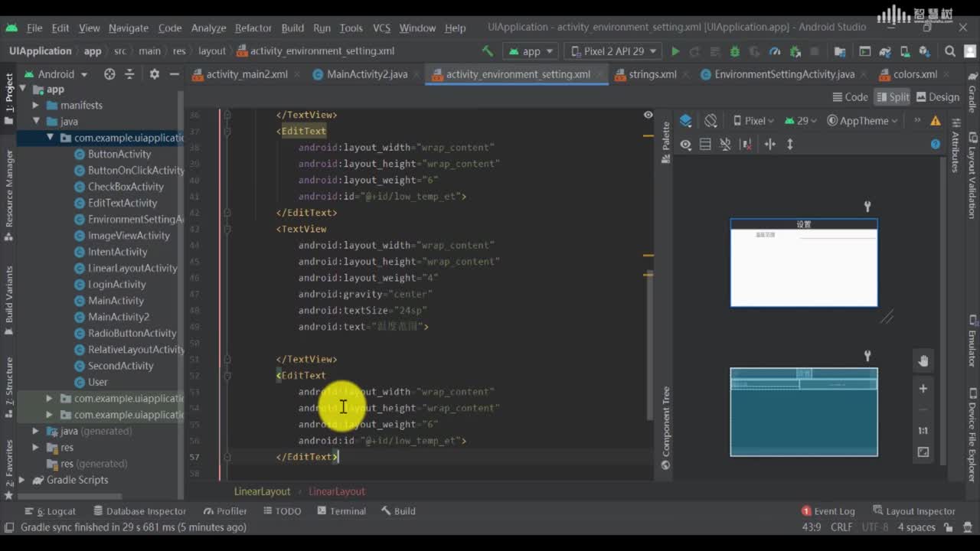Open the app run configuration dropdown

[x=532, y=51]
